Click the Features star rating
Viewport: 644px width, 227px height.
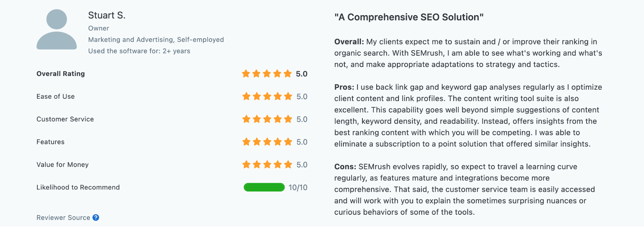[x=267, y=142]
